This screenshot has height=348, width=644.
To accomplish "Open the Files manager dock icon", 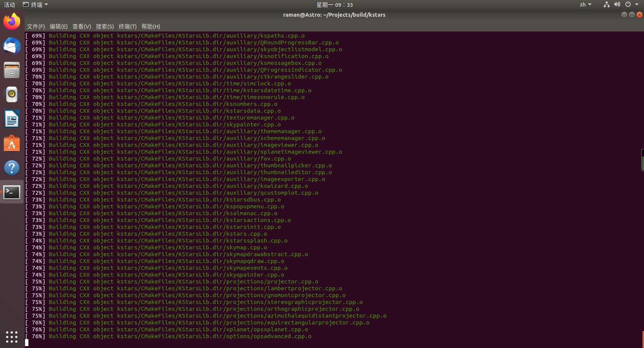I will coord(12,70).
